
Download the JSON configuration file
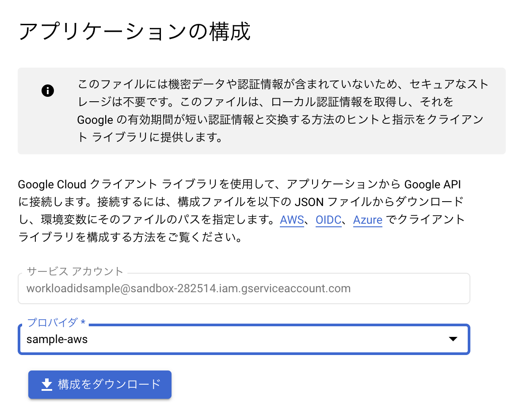coord(99,384)
